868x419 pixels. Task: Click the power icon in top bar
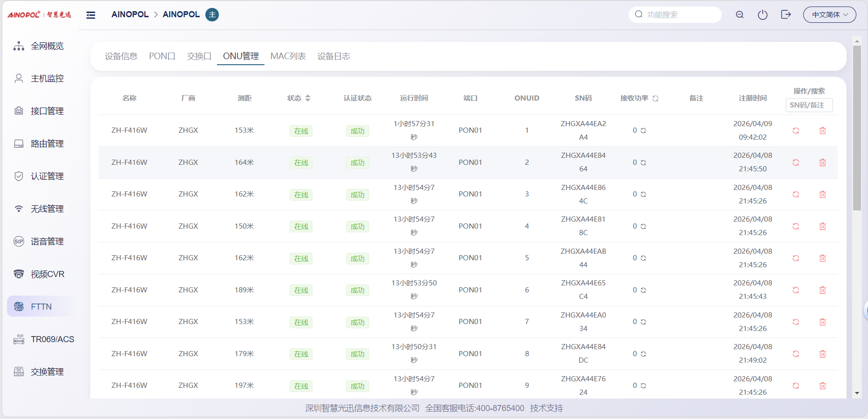(762, 15)
